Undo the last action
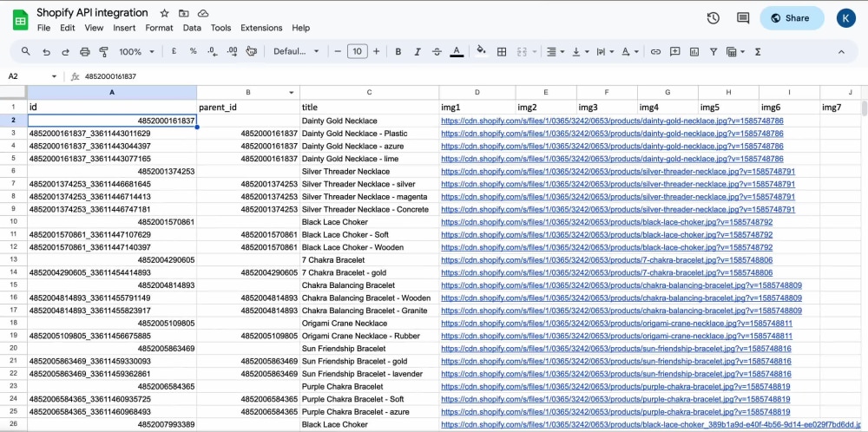This screenshot has height=432, width=868. coord(47,51)
